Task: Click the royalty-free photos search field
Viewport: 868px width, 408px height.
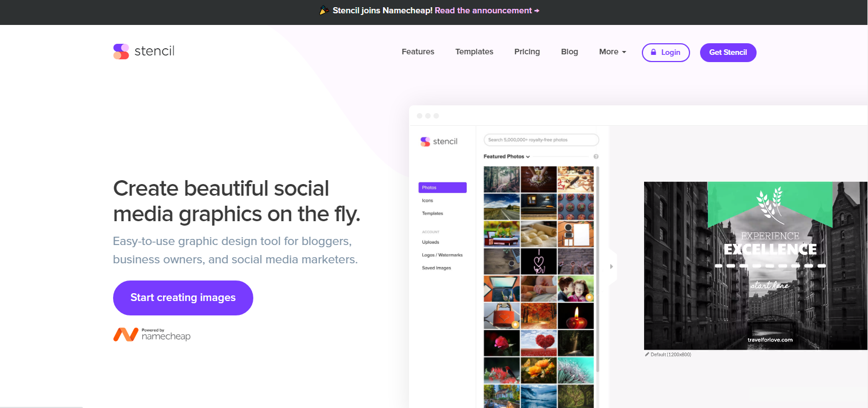Action: [x=541, y=140]
